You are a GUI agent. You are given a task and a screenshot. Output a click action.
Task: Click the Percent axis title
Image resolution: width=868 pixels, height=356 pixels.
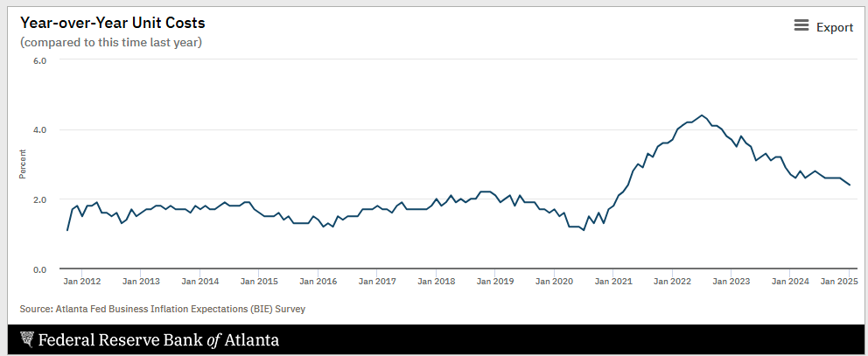click(x=23, y=164)
